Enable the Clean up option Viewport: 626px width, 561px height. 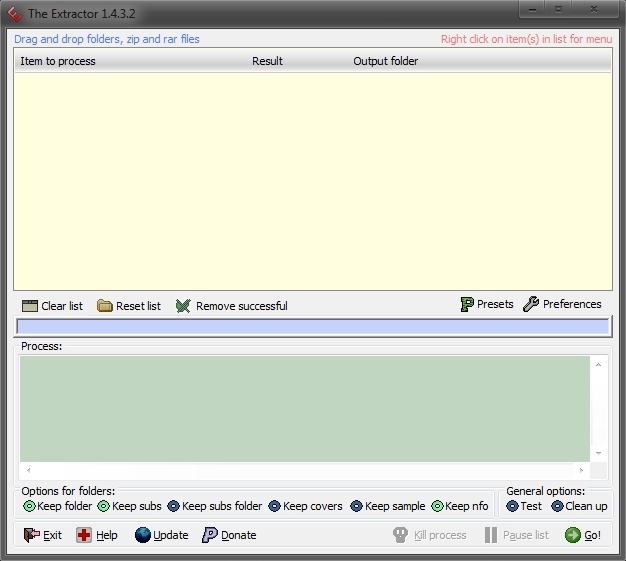coord(579,506)
